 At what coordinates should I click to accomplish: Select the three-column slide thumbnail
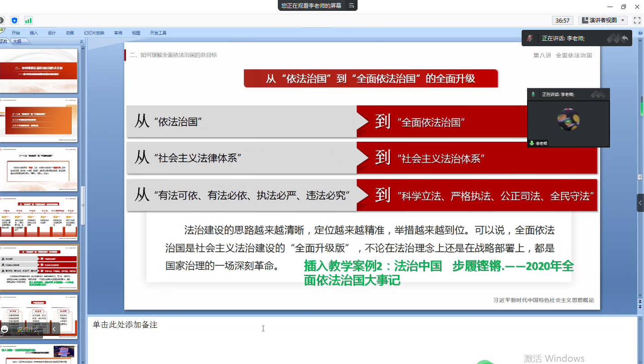(39, 317)
